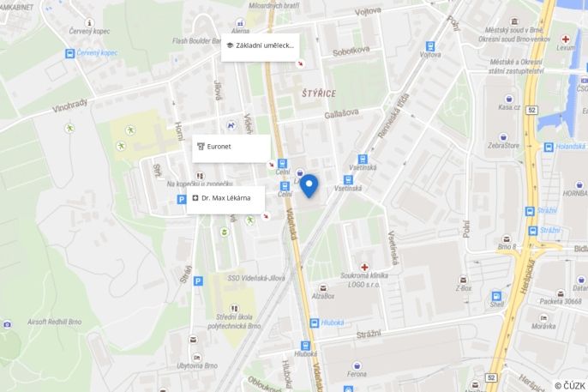The height and width of the screenshot is (392, 588).
Task: Click the blue location pin marker
Action: coord(309,186)
